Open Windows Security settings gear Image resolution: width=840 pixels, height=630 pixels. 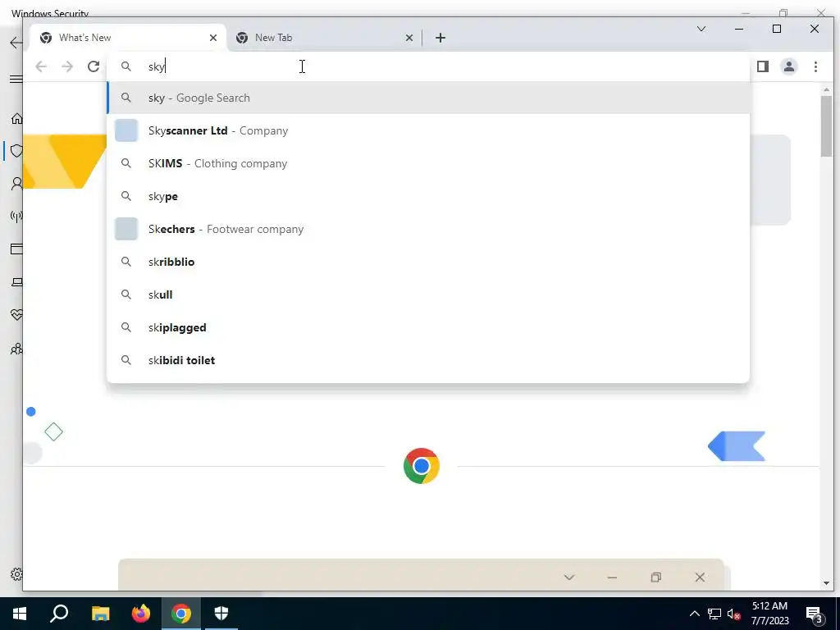(x=16, y=574)
